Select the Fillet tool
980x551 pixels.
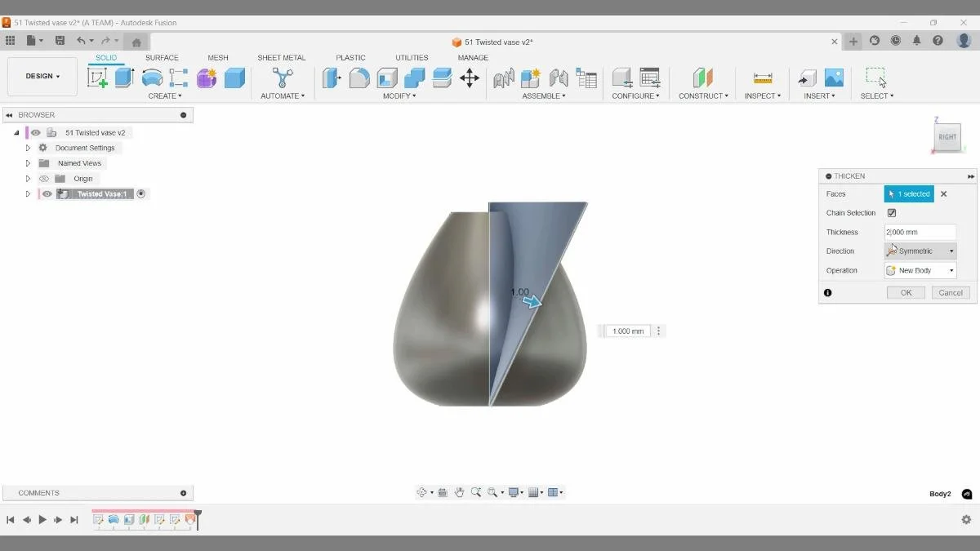click(359, 78)
